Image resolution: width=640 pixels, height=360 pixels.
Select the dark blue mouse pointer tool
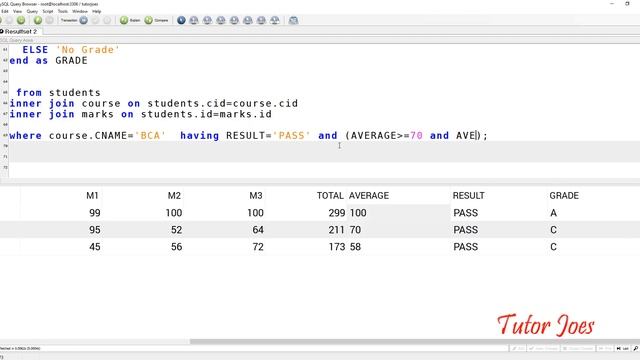(x=181, y=20)
